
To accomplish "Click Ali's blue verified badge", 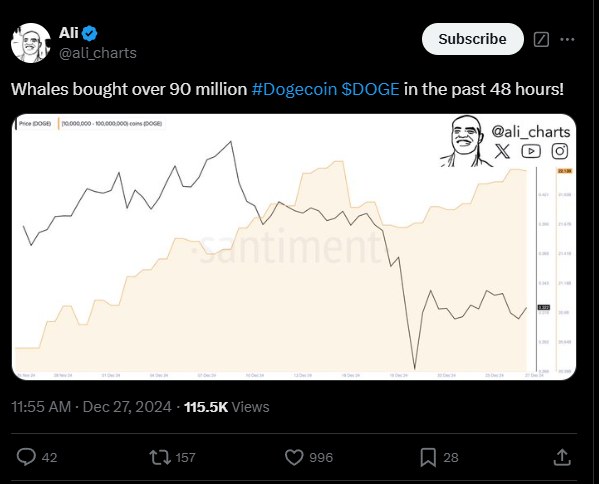I will (x=90, y=34).
